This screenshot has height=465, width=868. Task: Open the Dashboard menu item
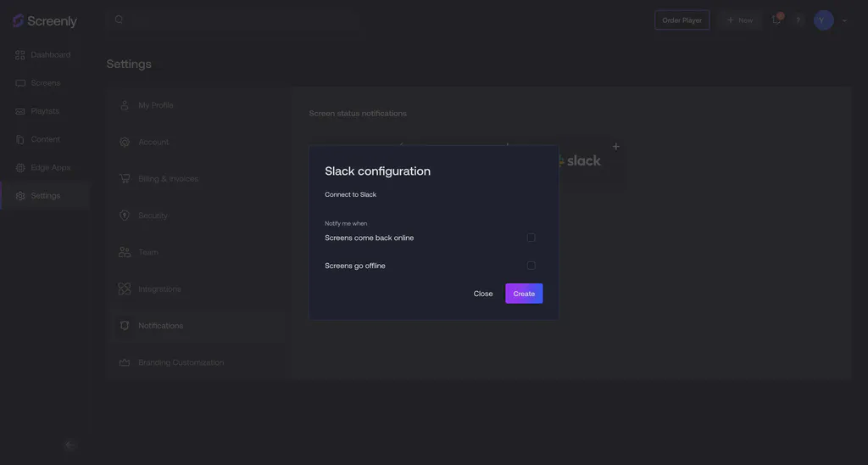[44, 55]
